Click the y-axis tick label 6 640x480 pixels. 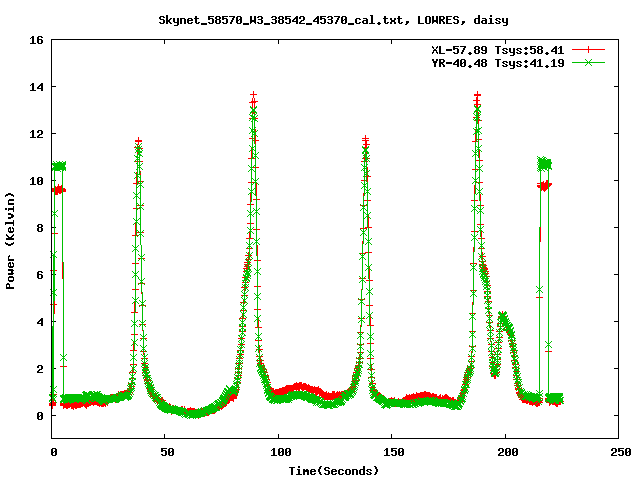(40, 275)
